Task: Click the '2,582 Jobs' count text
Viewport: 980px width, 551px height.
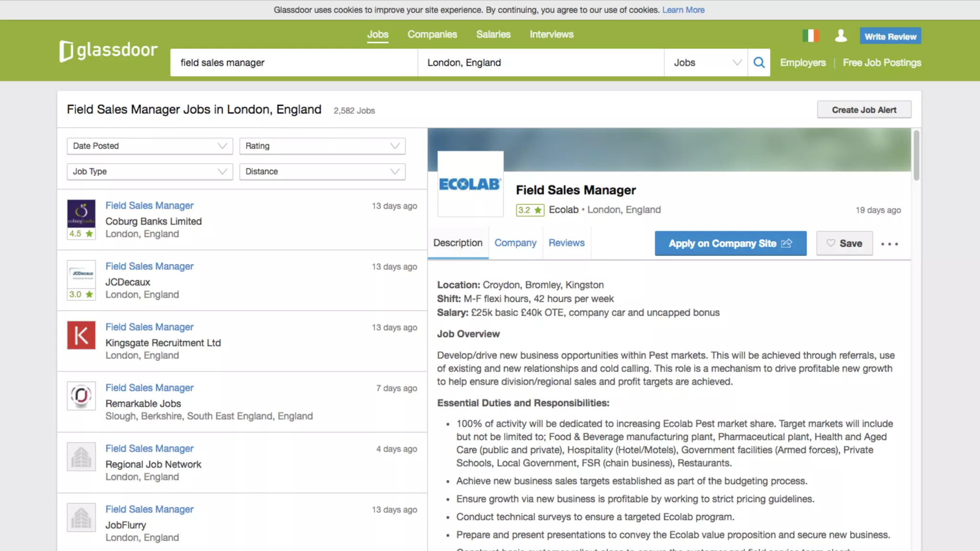Action: [x=354, y=111]
